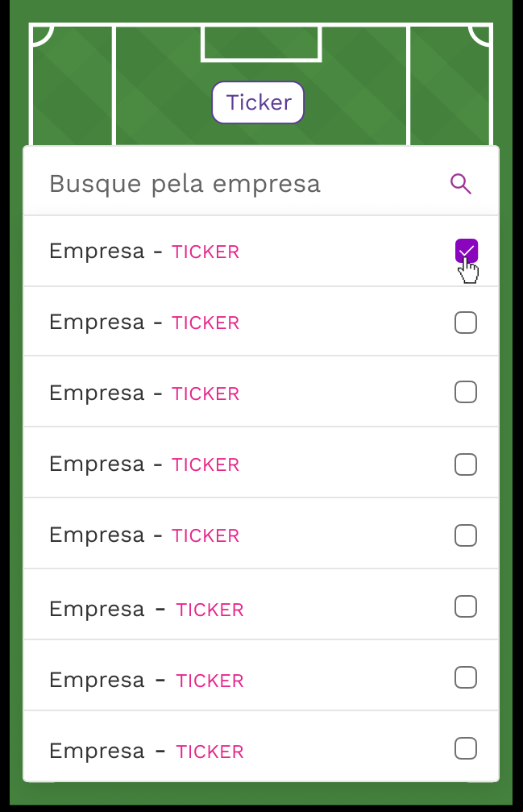Check the last Empresa row checkbox
523x812 pixels.
pyautogui.click(x=466, y=748)
